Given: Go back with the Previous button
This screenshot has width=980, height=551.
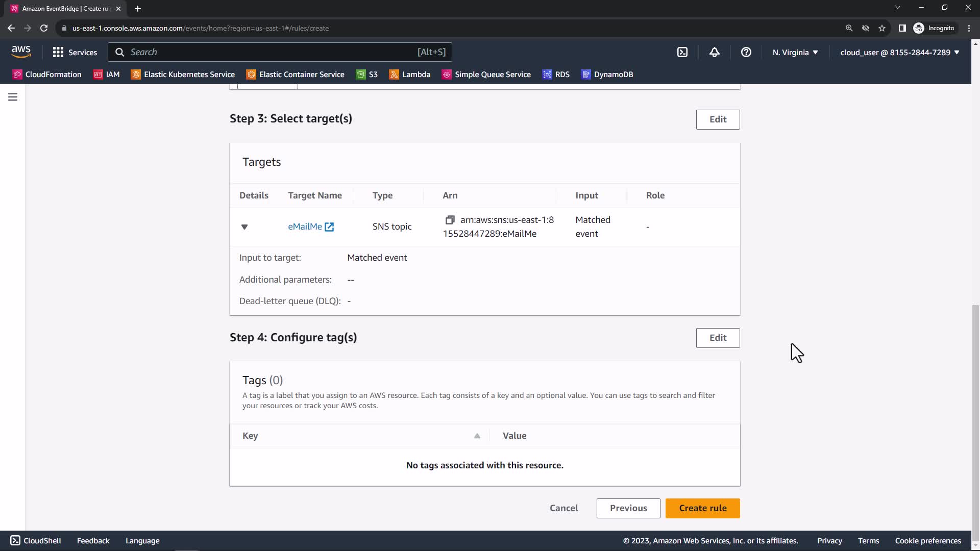Looking at the screenshot, I should click(x=628, y=508).
